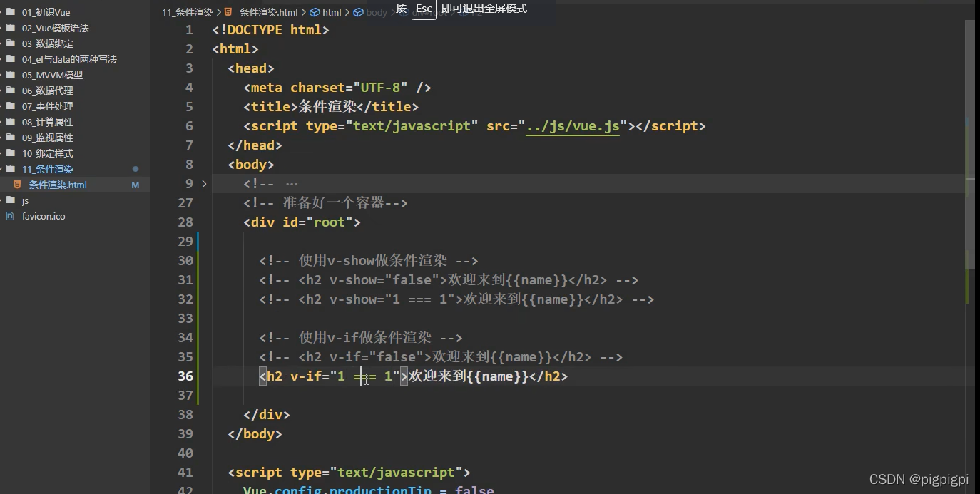Click folder icon next to 06_数据代理
Screen dimensions: 980x494
click(10, 91)
